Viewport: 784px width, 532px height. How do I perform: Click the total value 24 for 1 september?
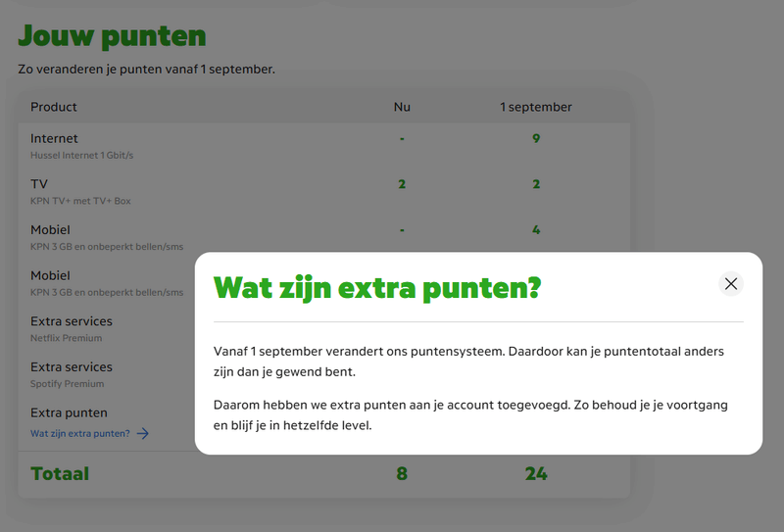536,474
